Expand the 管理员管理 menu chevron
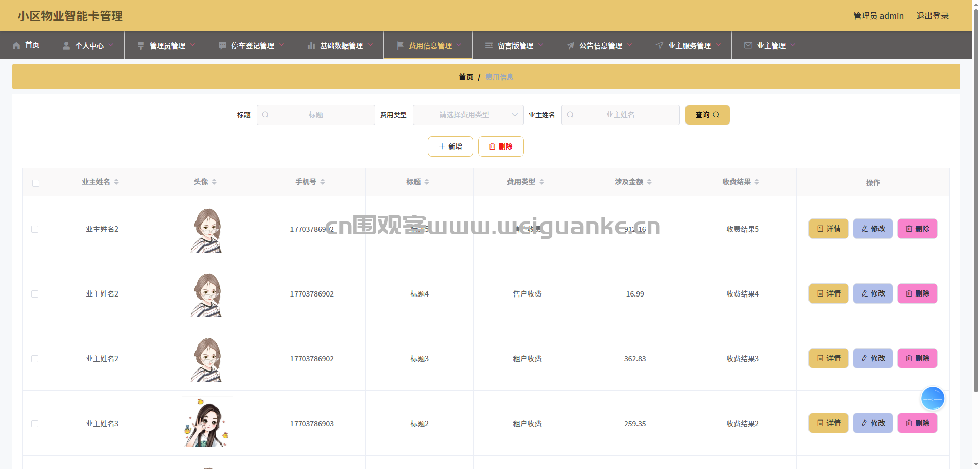Viewport: 980px width, 469px height. 193,45
